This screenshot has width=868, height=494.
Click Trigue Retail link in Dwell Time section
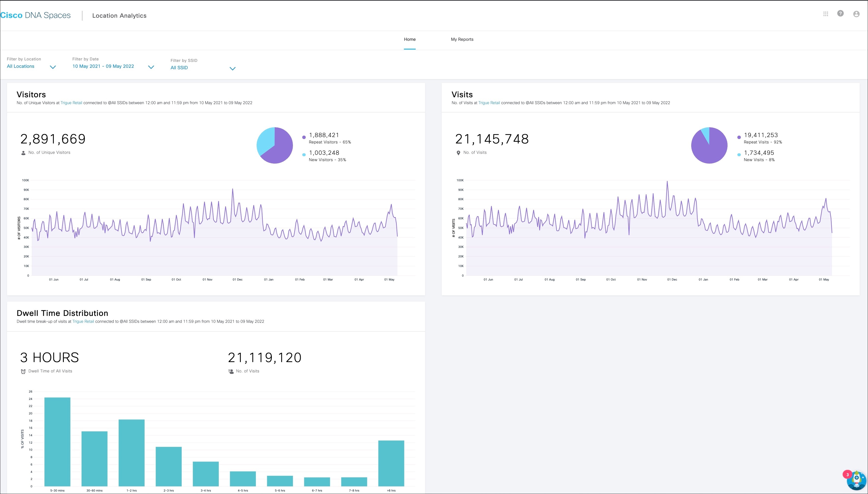[83, 321]
